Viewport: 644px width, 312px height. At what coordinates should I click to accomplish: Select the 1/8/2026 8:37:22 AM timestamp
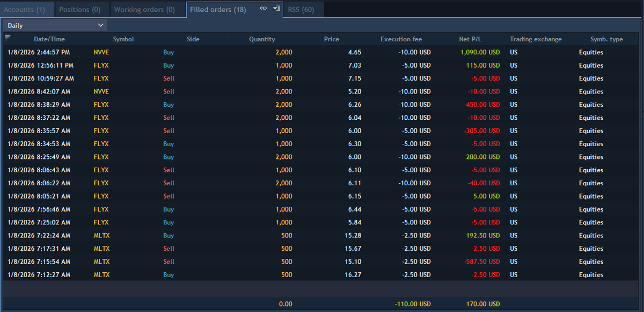tap(39, 118)
